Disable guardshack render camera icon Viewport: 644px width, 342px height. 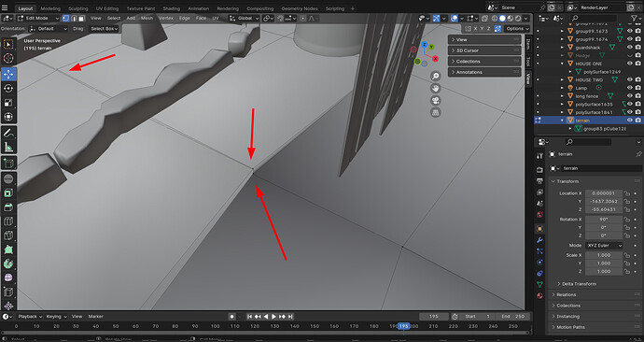(x=637, y=48)
